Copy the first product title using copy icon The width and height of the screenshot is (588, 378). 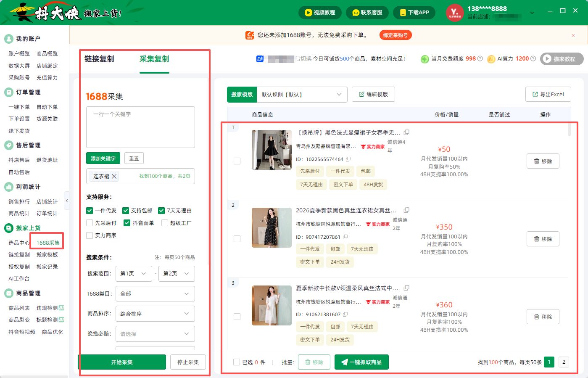coord(406,132)
